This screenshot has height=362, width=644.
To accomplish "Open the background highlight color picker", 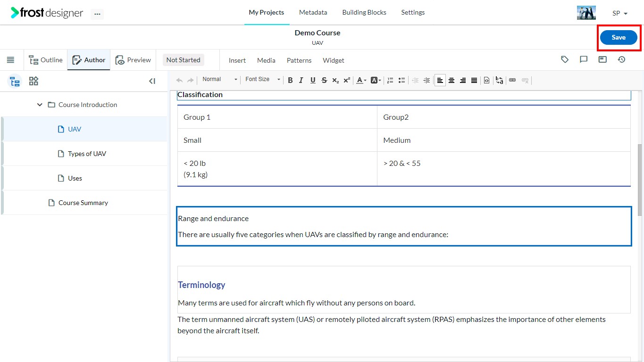I will [x=376, y=80].
